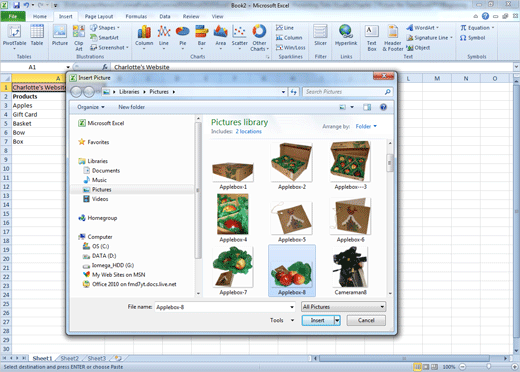The image size is (520, 372).
Task: Select the Applebox-4 thumbnail
Action: pyautogui.click(x=233, y=218)
